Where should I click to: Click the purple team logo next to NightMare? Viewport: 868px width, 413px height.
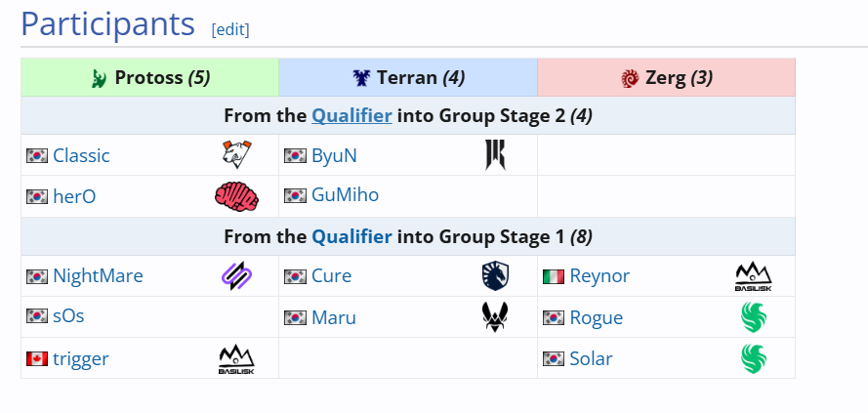coord(237,275)
